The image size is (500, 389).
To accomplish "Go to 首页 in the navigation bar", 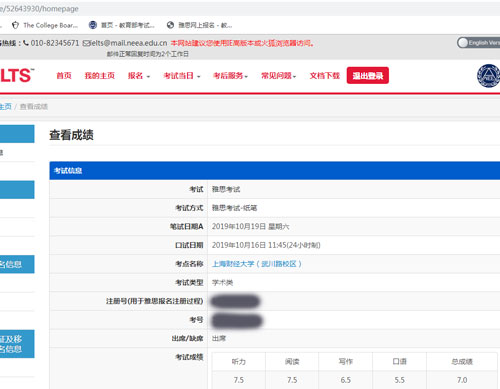I will click(x=64, y=76).
